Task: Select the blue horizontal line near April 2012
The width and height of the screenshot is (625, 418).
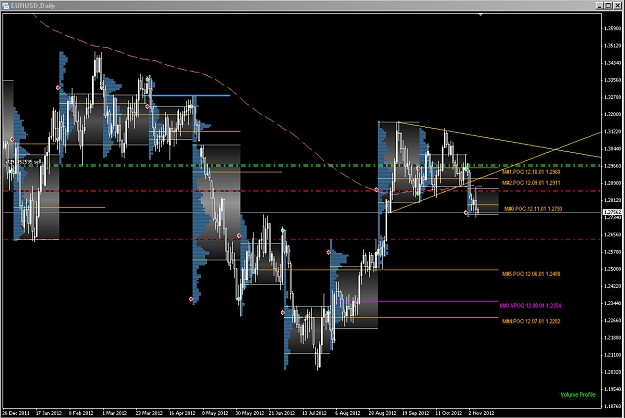Action: (191, 95)
